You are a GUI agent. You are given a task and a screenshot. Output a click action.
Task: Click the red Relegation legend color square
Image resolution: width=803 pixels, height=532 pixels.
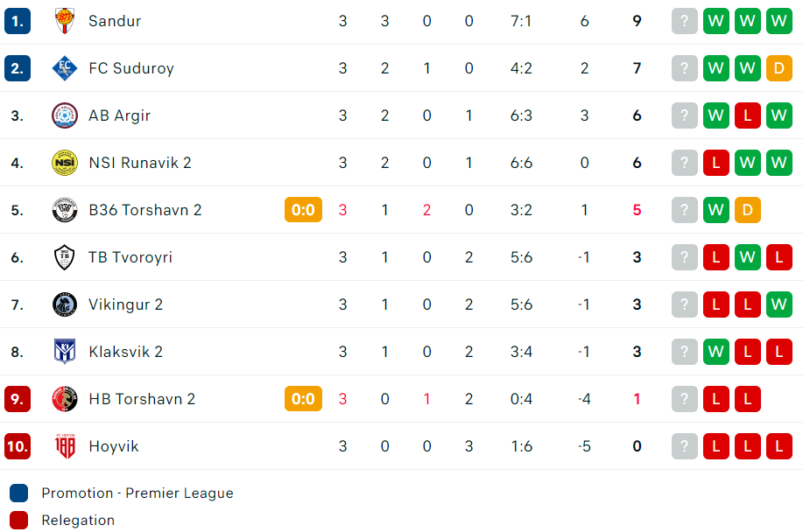19,521
